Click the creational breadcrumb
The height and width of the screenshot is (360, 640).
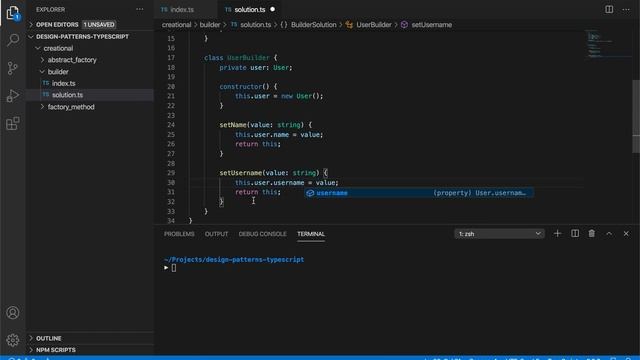[x=176, y=25]
